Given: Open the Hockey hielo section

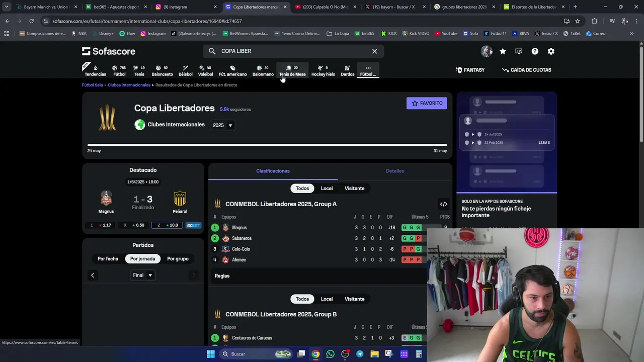Looking at the screenshot, I should click(323, 70).
